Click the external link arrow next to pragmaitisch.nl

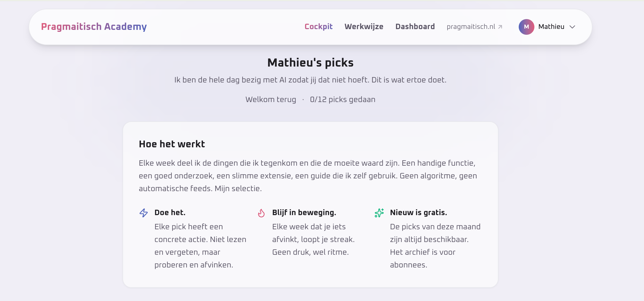click(x=500, y=27)
